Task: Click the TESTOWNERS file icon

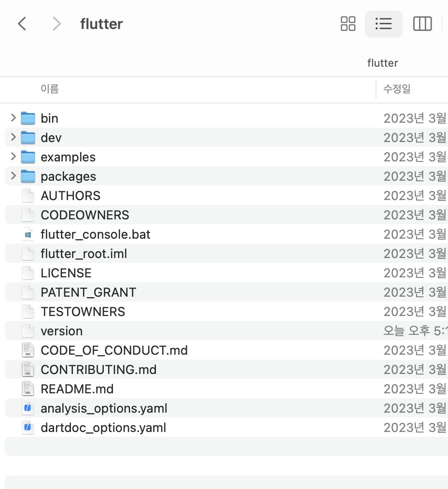Action: 28,312
